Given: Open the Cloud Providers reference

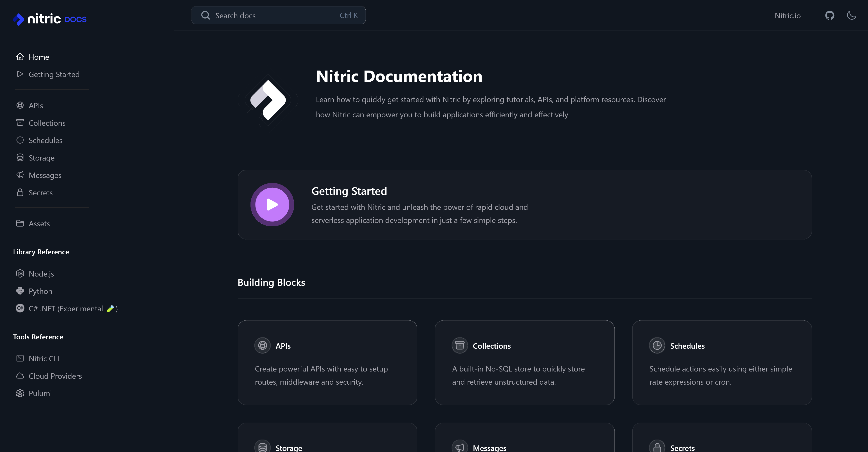Looking at the screenshot, I should (55, 376).
